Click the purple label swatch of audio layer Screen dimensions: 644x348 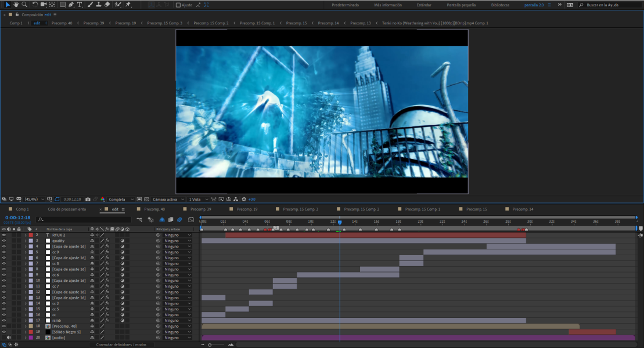[x=31, y=338]
